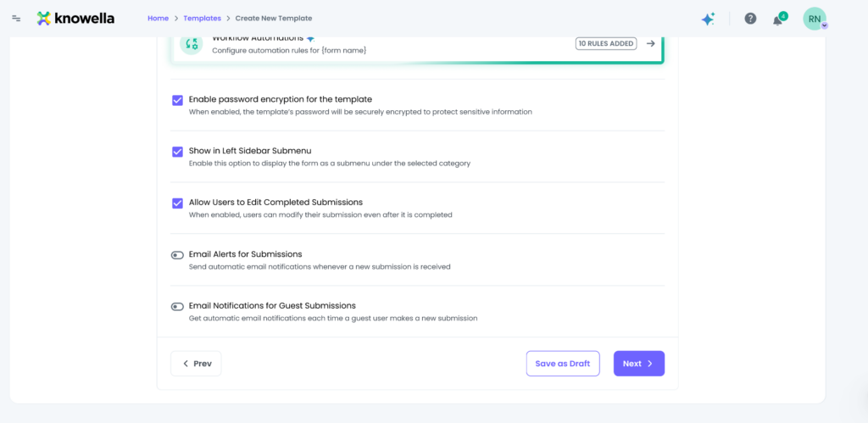Uncheck Allow Users to Edit Completed Submissions
868x423 pixels.
tap(177, 203)
